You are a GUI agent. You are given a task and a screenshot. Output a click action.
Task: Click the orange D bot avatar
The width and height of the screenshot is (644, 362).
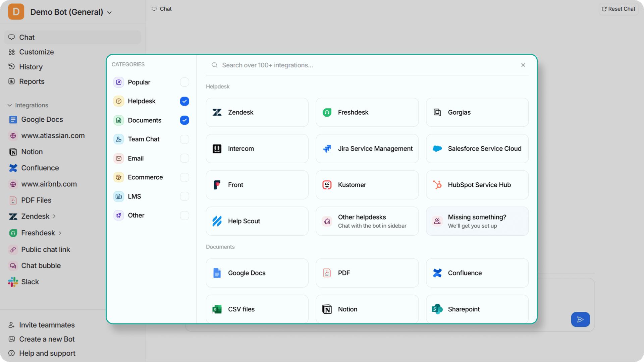16,12
